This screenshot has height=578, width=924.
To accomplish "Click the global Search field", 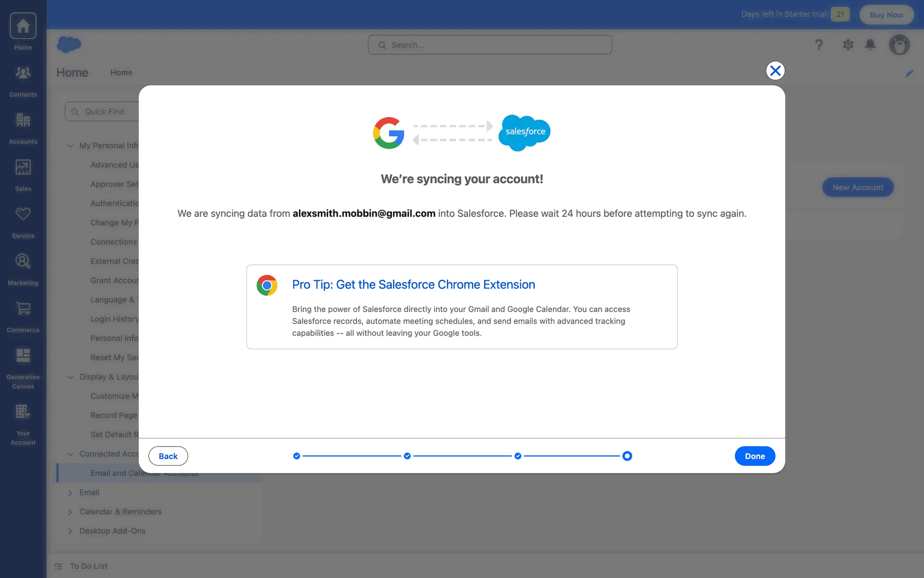I will 490,45.
